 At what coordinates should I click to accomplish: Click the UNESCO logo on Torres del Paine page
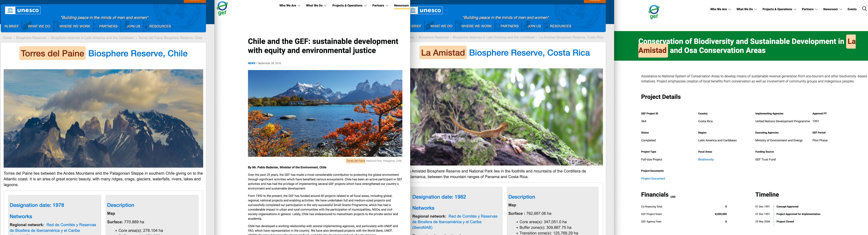tap(23, 11)
